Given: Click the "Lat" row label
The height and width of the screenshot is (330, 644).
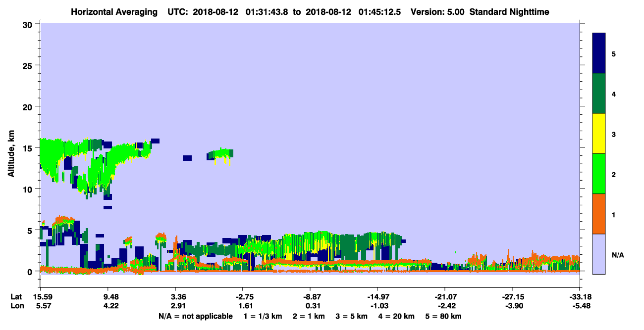Looking at the screenshot, I should coord(16,297).
